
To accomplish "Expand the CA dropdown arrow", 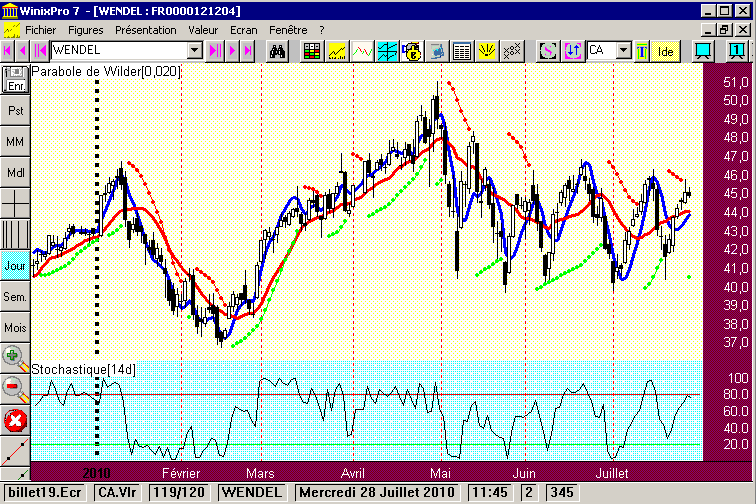I will [x=623, y=50].
